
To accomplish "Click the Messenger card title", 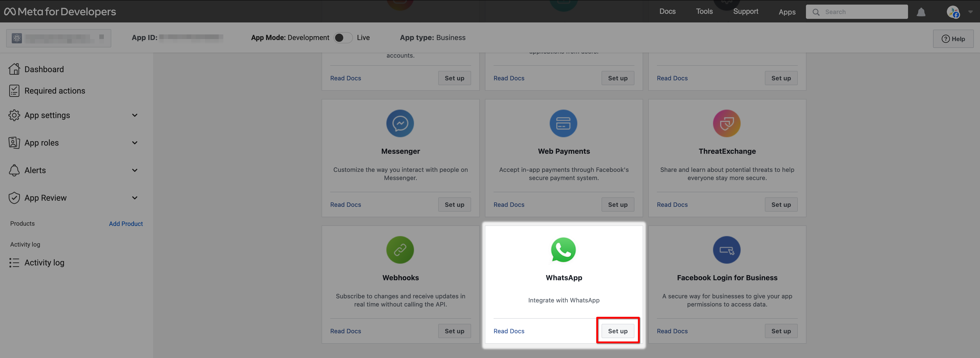I will click(400, 151).
